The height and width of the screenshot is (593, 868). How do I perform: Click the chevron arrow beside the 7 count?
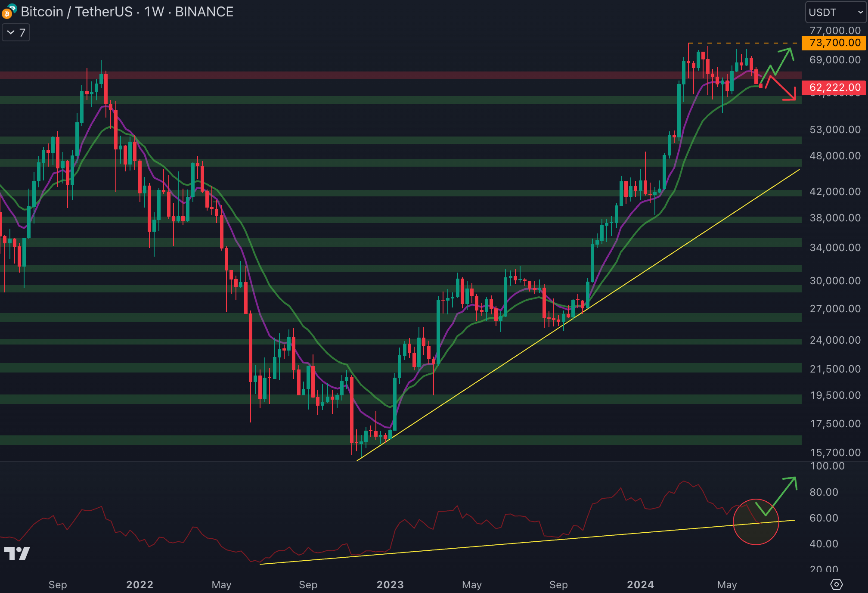coord(11,33)
